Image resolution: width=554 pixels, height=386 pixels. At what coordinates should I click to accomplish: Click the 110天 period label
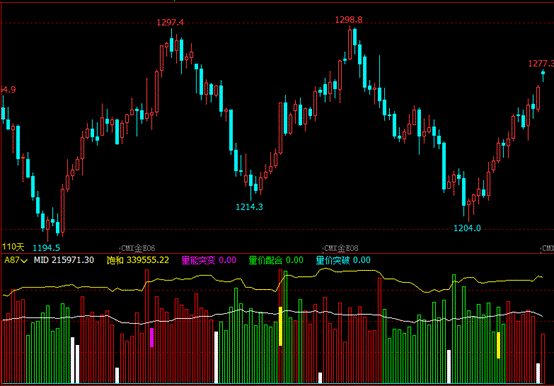point(13,247)
